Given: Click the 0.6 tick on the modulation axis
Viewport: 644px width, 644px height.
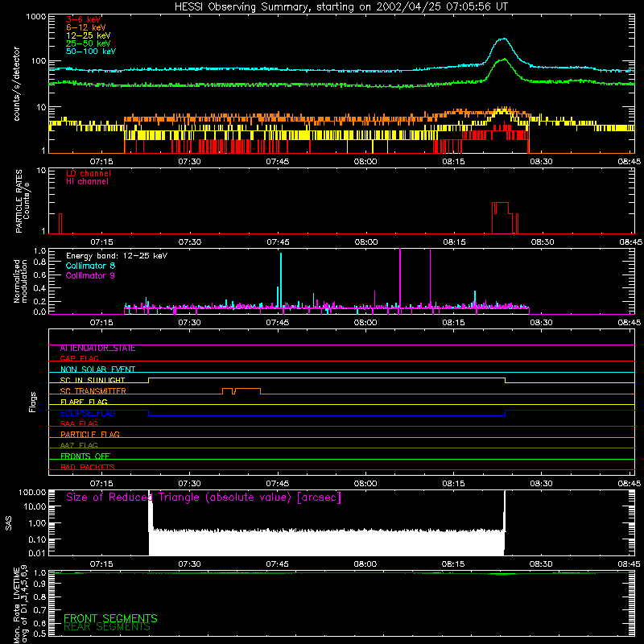Looking at the screenshot, I should (x=39, y=275).
